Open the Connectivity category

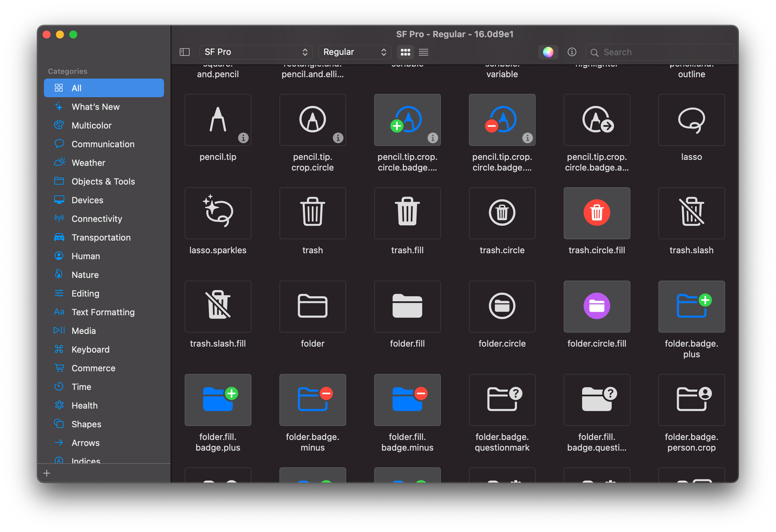(x=104, y=219)
